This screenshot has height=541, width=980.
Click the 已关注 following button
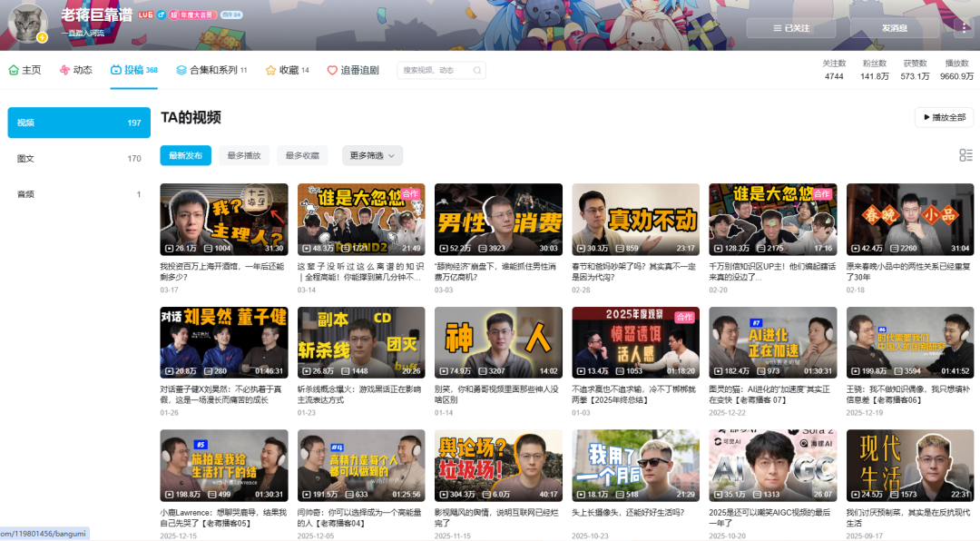tap(790, 28)
